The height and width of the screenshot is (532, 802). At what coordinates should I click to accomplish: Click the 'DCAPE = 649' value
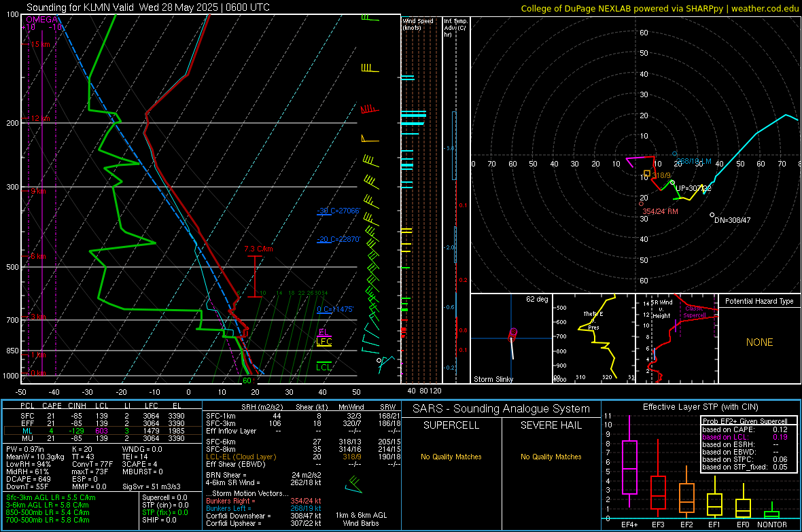point(28,479)
